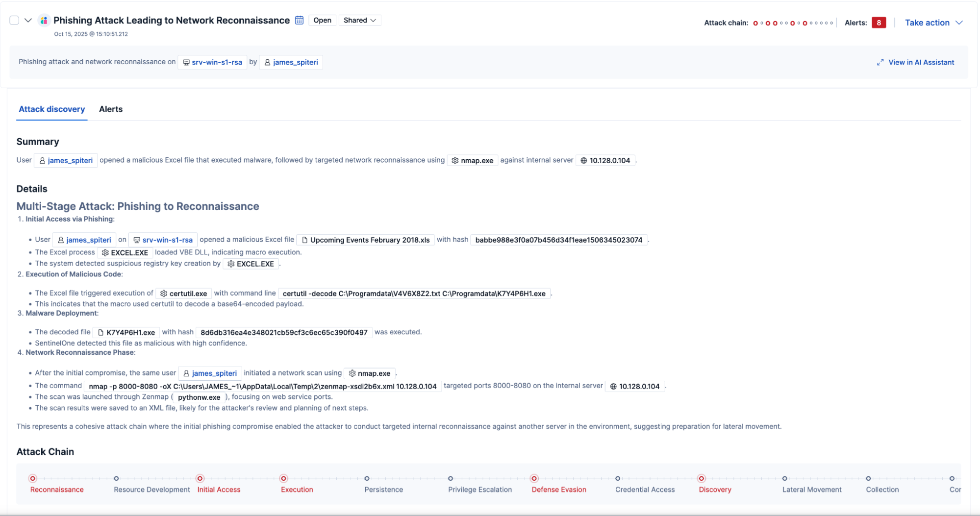
Task: Click the View in AI Assistant link
Action: pos(921,62)
